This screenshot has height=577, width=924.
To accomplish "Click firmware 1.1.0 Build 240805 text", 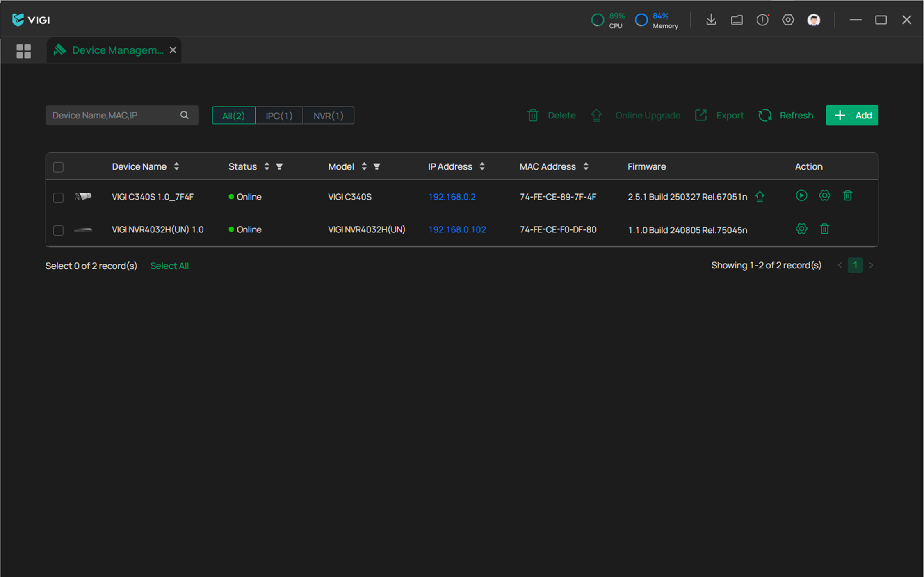I will tap(687, 230).
